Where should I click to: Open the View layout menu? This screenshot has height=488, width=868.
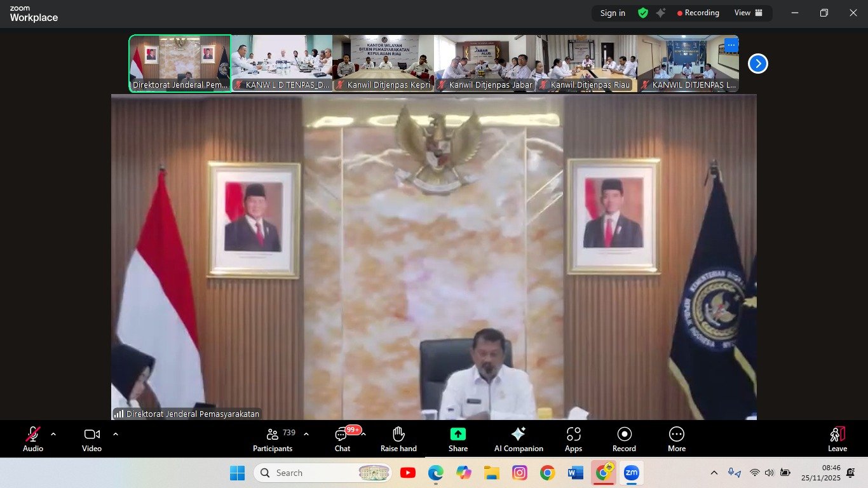click(x=749, y=13)
